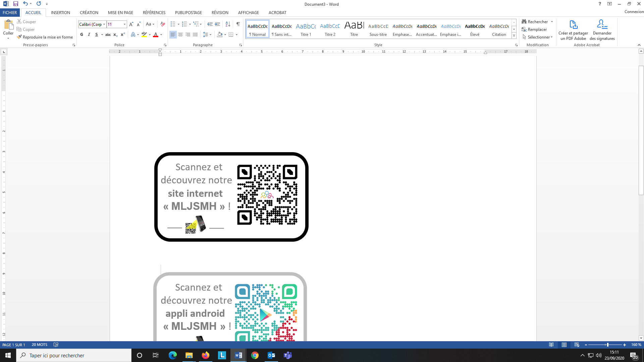The image size is (644, 362).
Task: Expand the highlight color dropdown arrow
Action: pos(150,35)
